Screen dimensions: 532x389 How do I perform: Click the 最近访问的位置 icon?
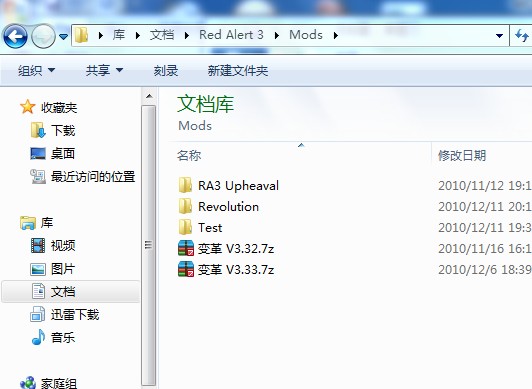(38, 176)
